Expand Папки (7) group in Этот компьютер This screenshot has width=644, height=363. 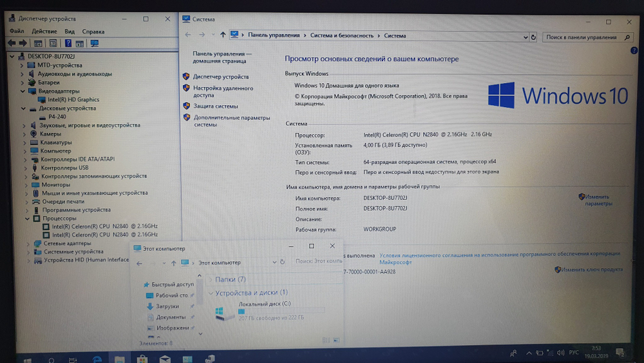pos(211,280)
